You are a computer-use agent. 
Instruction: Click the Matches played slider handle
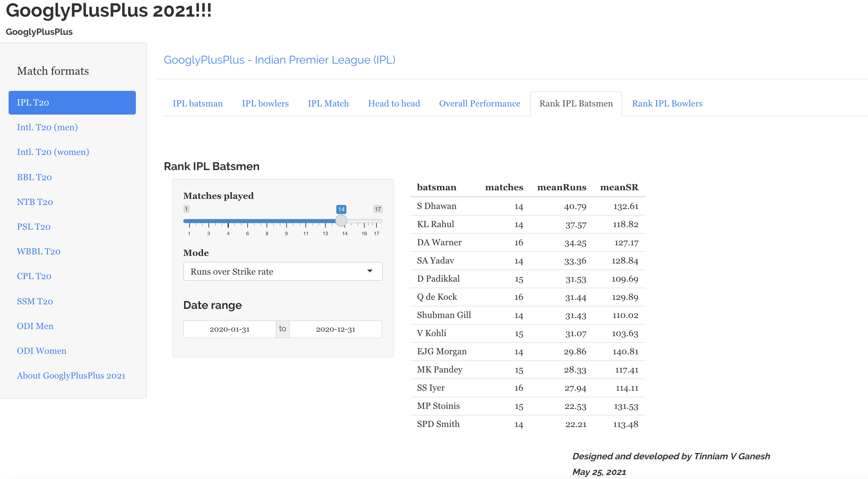[341, 221]
